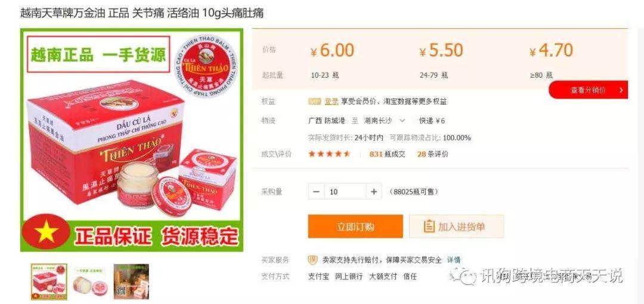This screenshot has height=304, width=644.
Task: Expand the 湖南长沙 destination dropdown
Action: [402, 121]
